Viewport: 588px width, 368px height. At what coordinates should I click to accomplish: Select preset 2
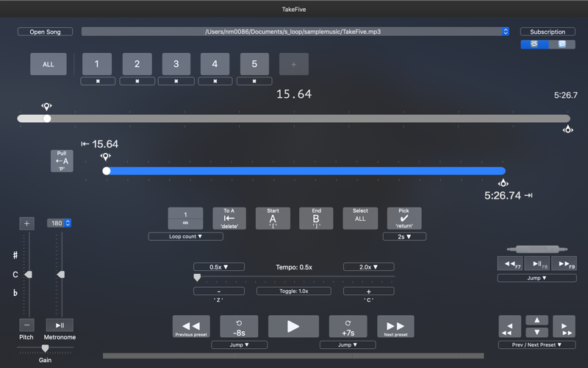coord(137,64)
